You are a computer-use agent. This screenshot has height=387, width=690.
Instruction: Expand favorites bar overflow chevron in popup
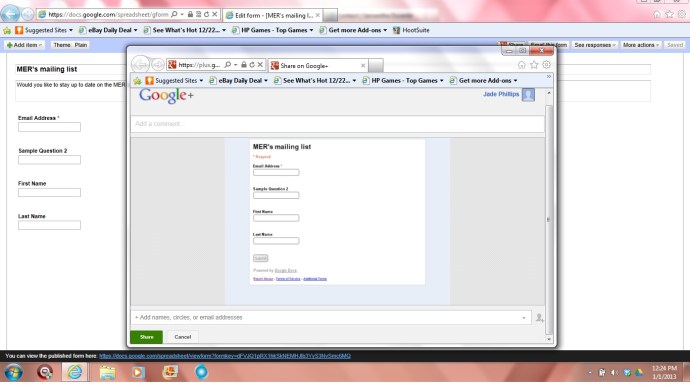[548, 77]
